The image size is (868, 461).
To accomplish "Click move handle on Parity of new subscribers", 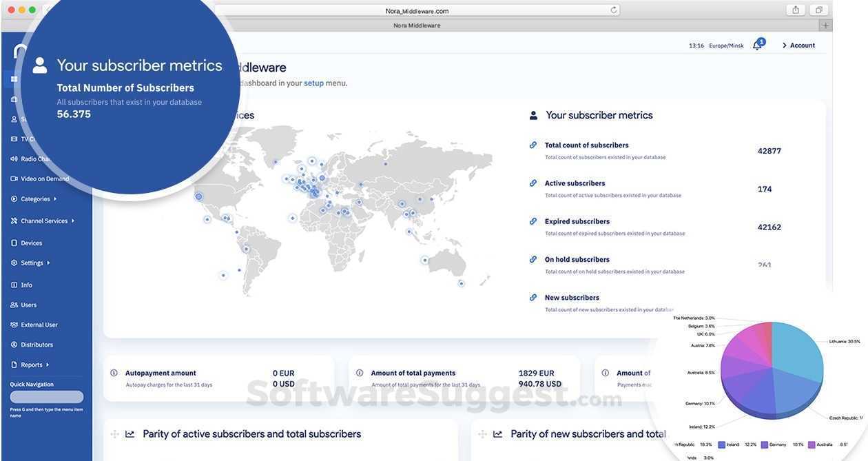I will [x=482, y=434].
